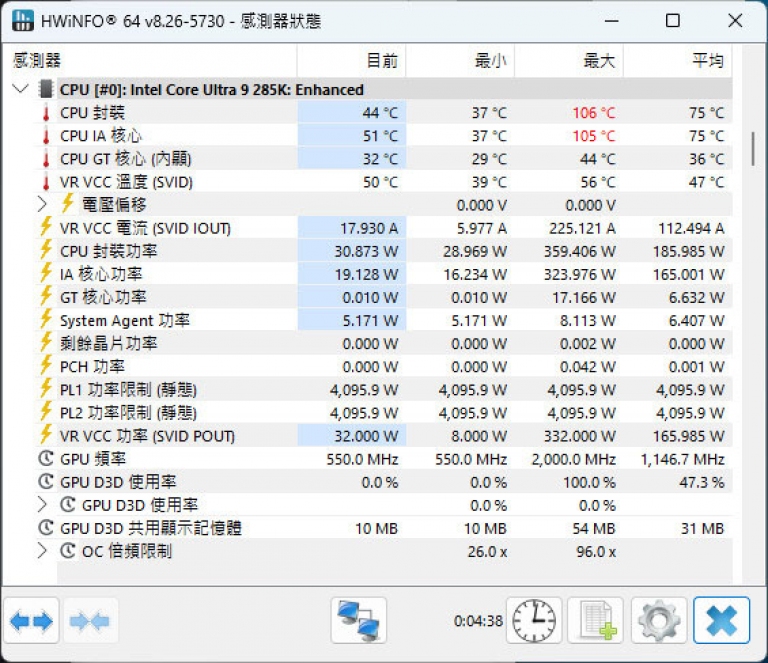The image size is (768, 663).
Task: Click the 感測器 column header
Action: (x=150, y=61)
